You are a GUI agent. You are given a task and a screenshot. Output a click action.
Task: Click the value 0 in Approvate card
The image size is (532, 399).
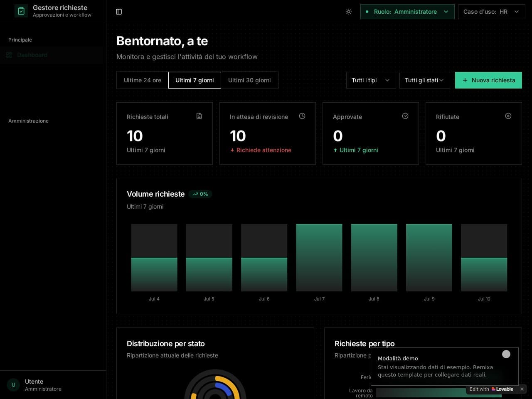click(338, 136)
